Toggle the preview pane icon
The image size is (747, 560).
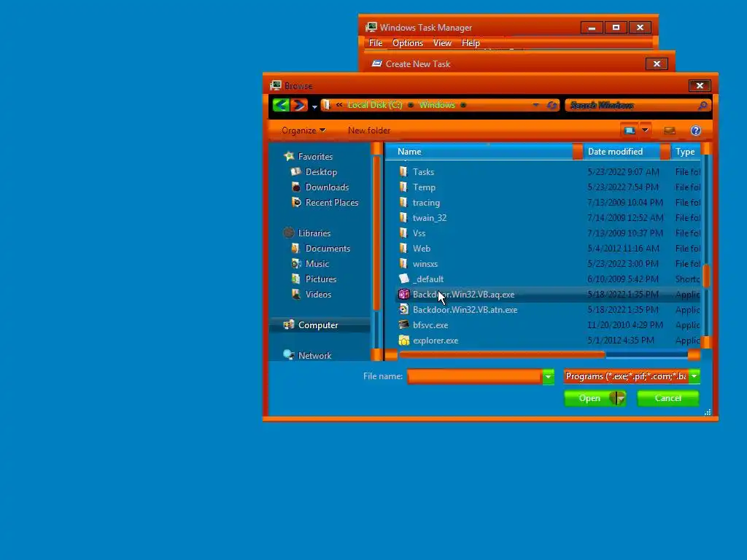click(x=670, y=131)
